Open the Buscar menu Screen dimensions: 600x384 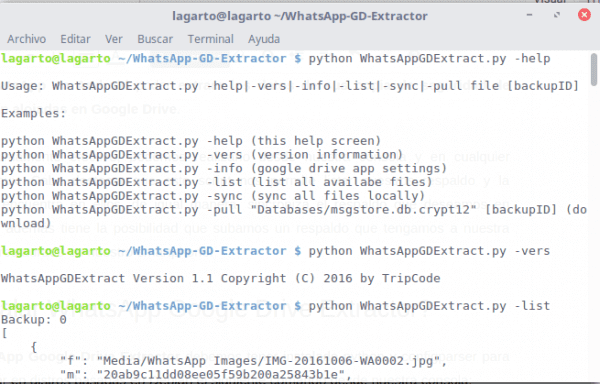pyautogui.click(x=155, y=39)
